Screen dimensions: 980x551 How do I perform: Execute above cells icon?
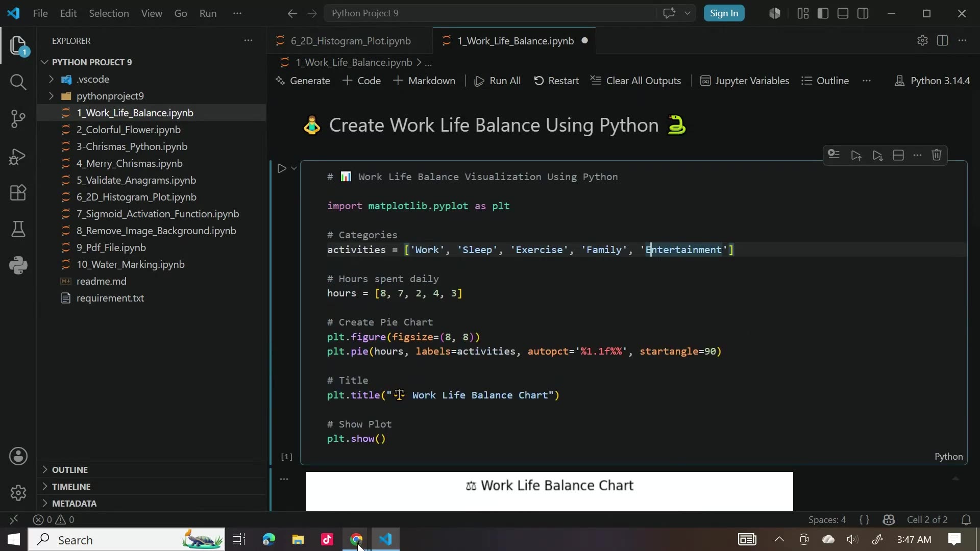856,155
